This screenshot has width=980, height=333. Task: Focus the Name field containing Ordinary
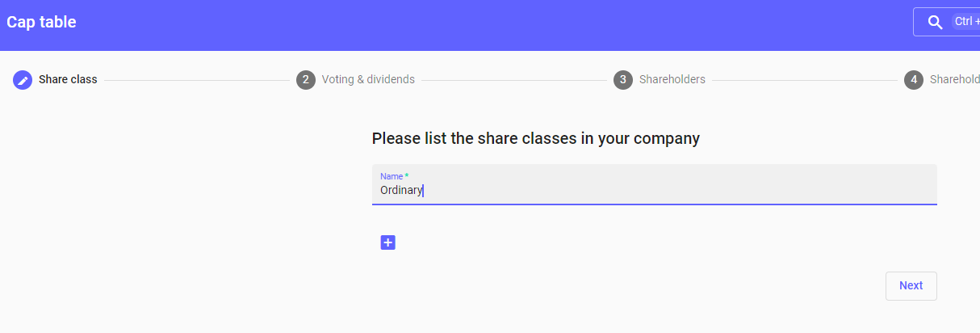pos(654,191)
